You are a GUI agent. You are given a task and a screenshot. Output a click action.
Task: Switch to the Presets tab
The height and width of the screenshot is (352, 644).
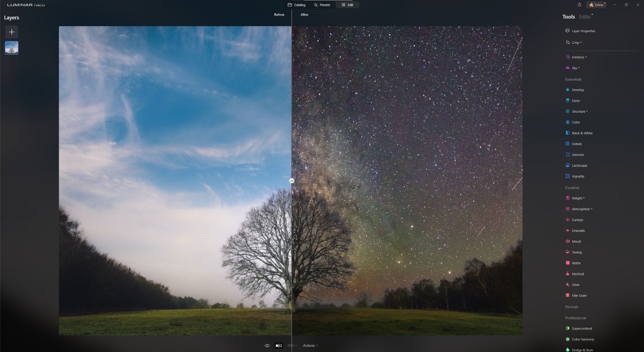322,5
